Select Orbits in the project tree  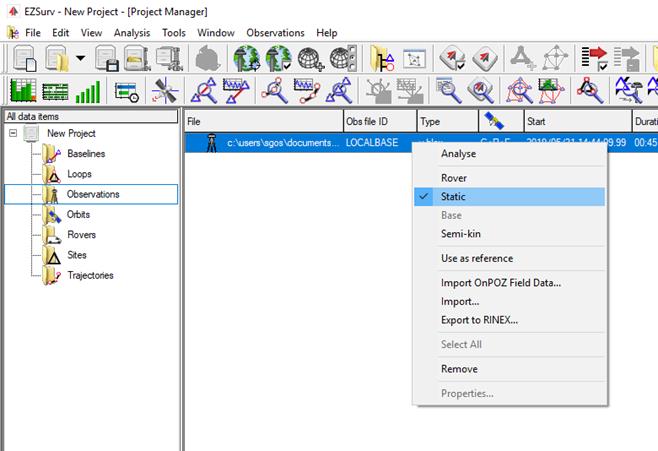(78, 214)
